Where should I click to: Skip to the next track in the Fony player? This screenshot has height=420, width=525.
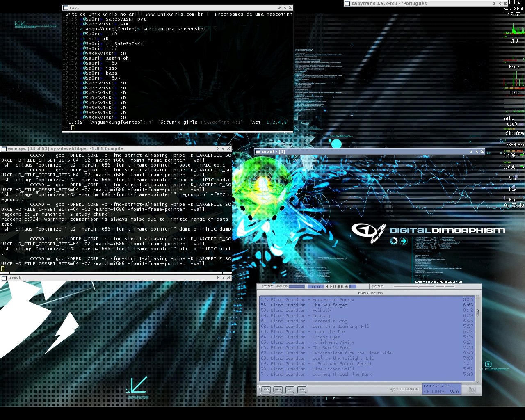pyautogui.click(x=342, y=286)
